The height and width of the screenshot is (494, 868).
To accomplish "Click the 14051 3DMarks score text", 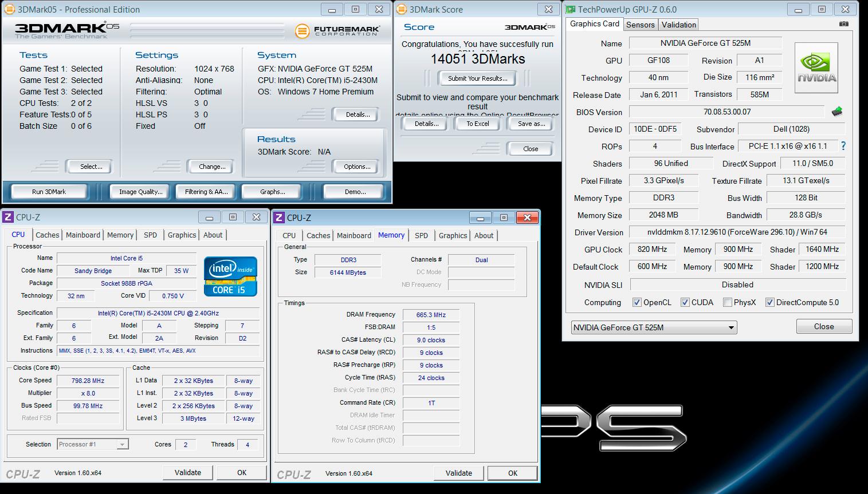I will pos(477,59).
